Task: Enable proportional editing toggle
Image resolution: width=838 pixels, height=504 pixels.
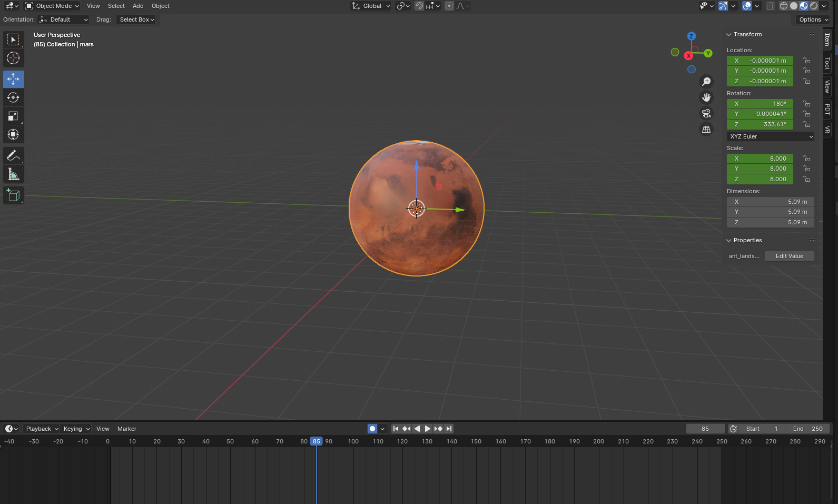Action: point(449,6)
